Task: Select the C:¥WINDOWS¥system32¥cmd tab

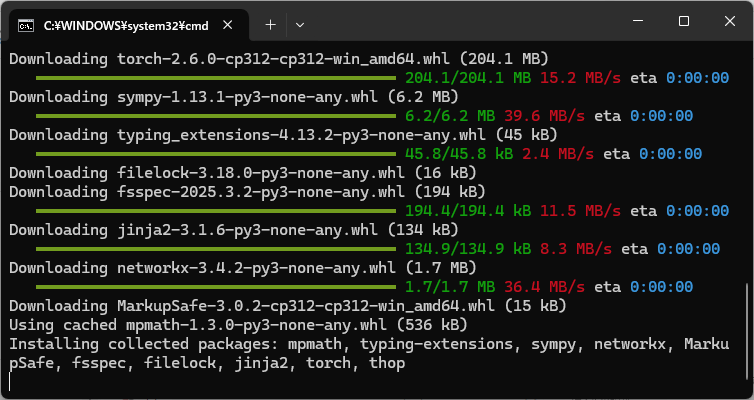Action: pyautogui.click(x=129, y=25)
